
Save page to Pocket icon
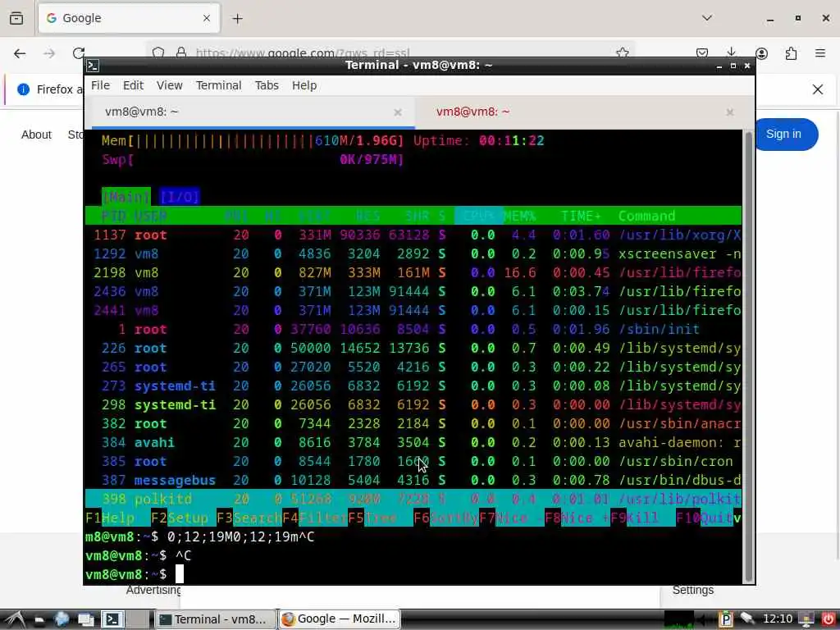[702, 53]
